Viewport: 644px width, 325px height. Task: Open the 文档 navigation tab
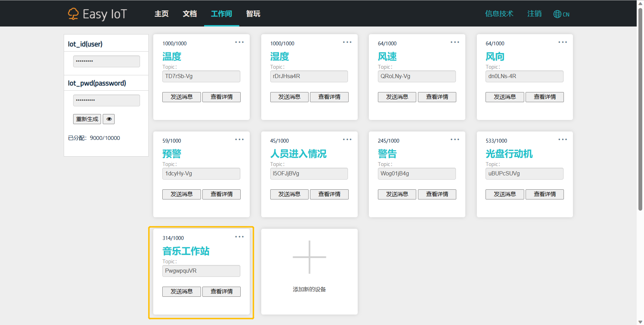(x=189, y=14)
